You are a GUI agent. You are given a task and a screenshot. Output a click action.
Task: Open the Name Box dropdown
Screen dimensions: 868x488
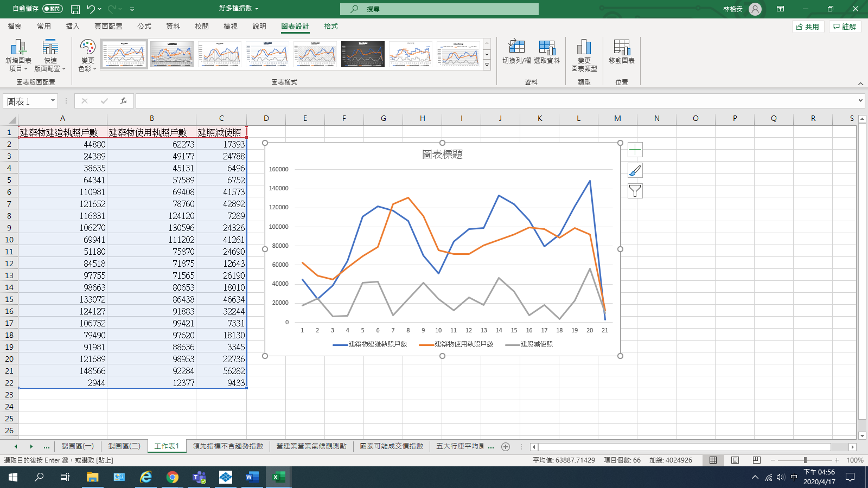tap(53, 101)
